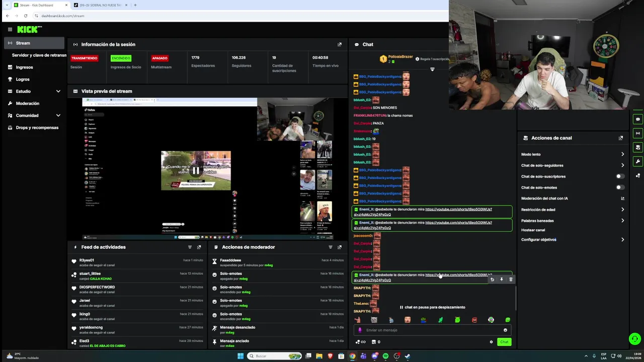
Task: Toggle the wrench icon in right sidebar
Action: [638, 161]
